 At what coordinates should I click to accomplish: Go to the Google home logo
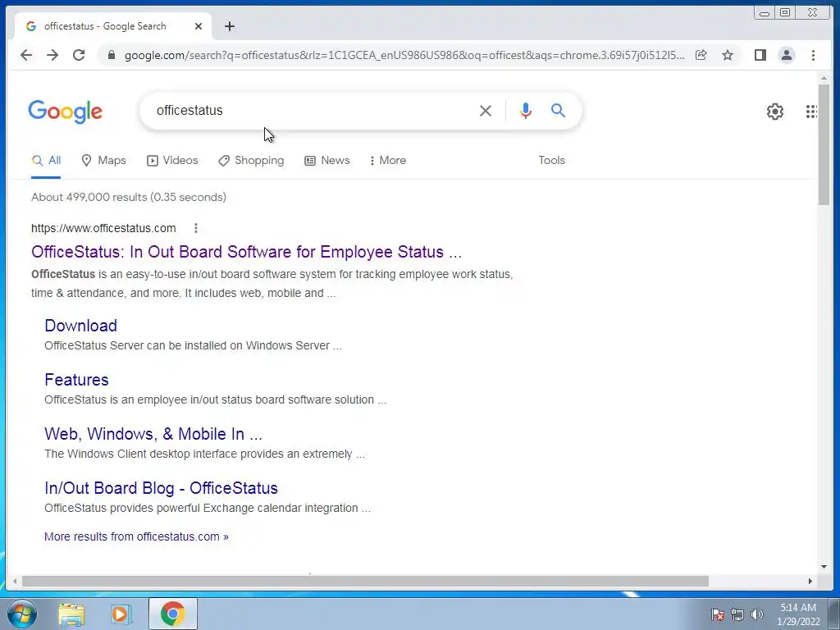point(66,112)
